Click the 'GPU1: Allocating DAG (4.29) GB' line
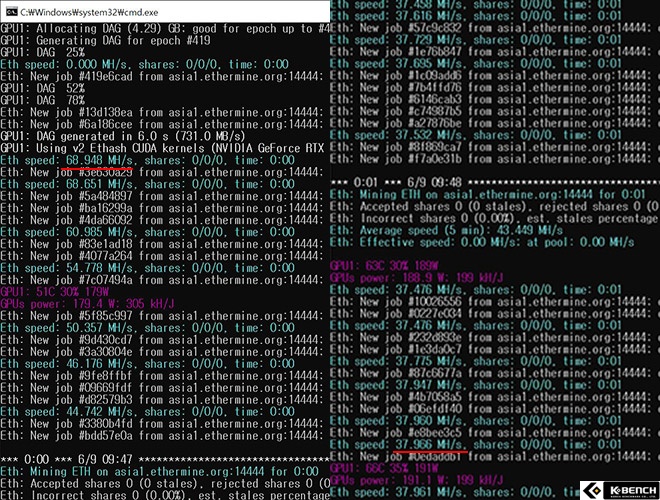This screenshot has height=500, width=660. coord(165,29)
